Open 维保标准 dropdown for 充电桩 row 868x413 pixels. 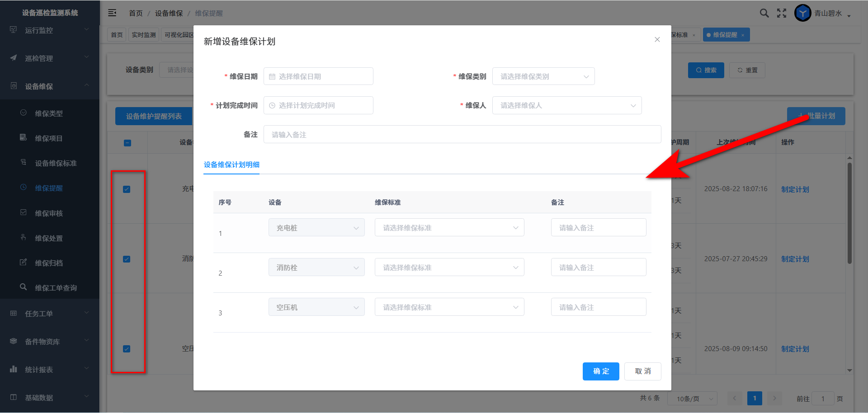tap(449, 228)
